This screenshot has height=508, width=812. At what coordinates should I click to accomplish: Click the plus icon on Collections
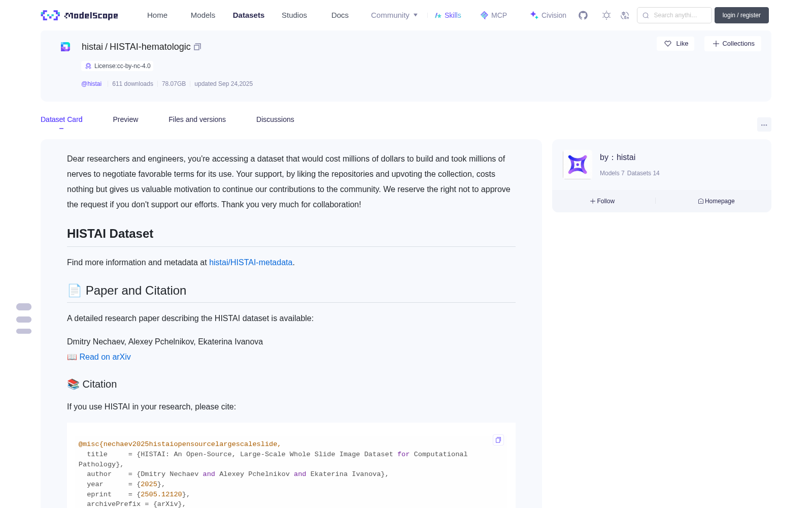coord(716,44)
